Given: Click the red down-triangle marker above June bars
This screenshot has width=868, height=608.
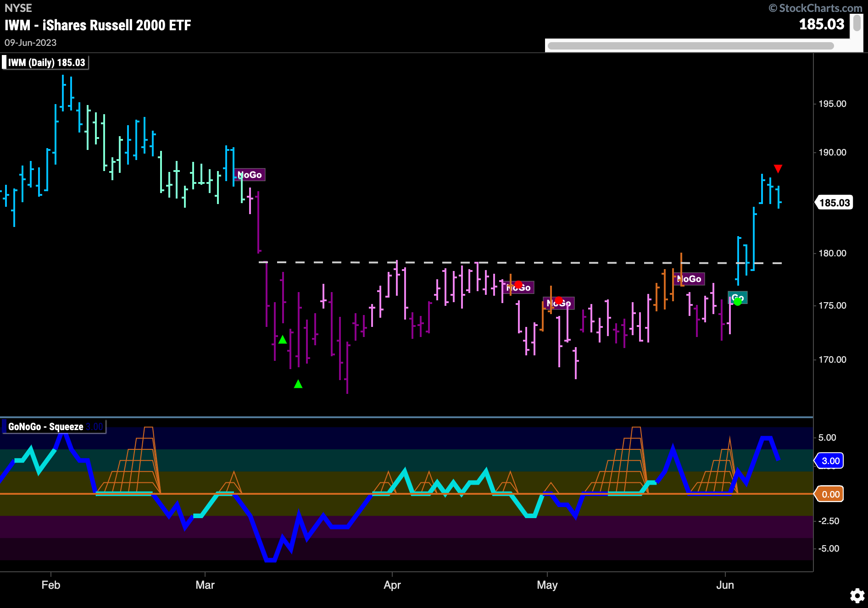Looking at the screenshot, I should point(778,168).
